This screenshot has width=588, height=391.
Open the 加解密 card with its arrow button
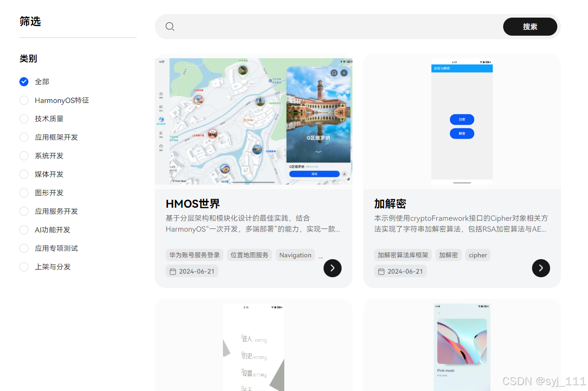pyautogui.click(x=541, y=268)
